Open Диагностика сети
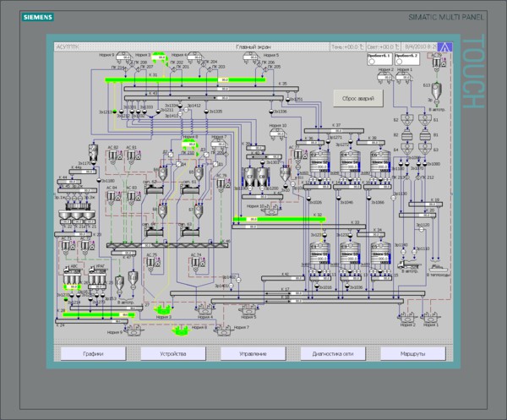This screenshot has width=507, height=420. (333, 354)
